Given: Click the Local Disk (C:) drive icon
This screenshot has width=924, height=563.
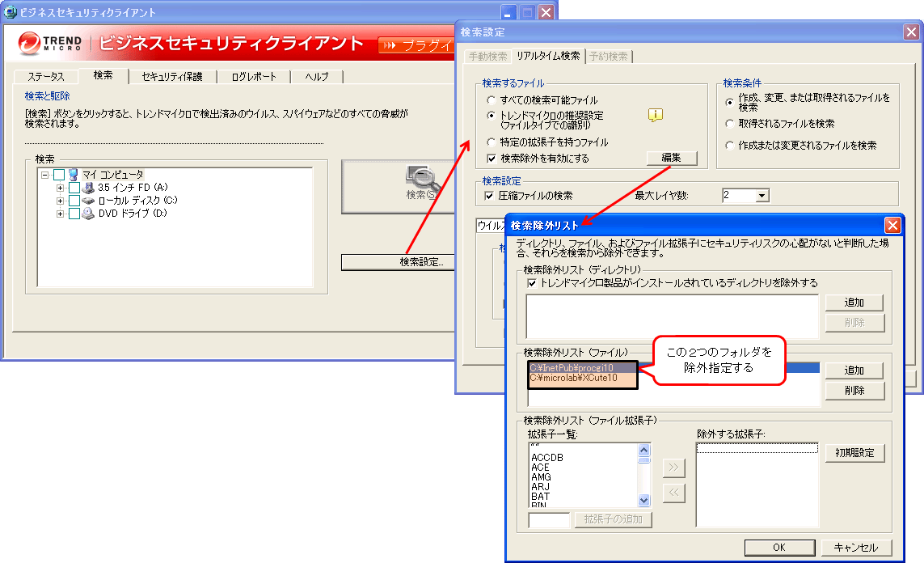Looking at the screenshot, I should (88, 201).
